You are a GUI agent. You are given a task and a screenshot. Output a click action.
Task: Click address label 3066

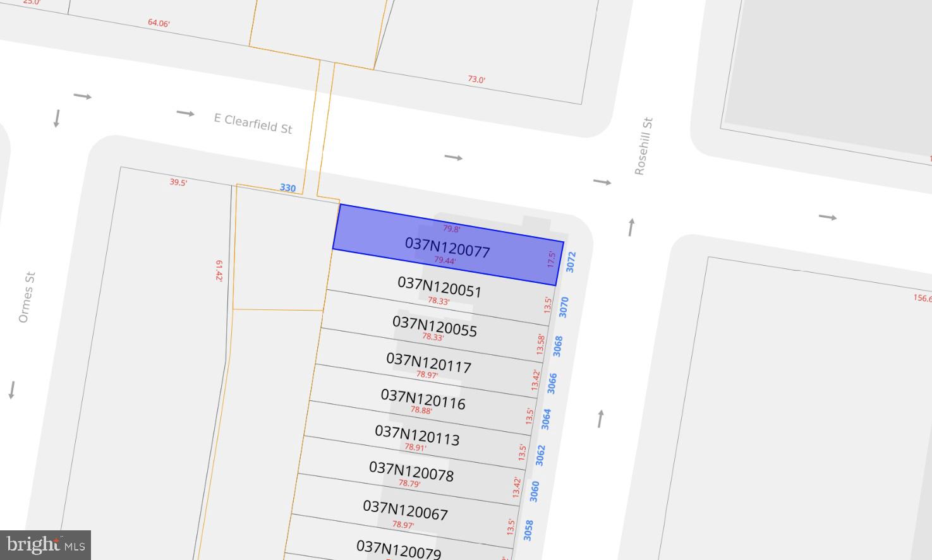(x=552, y=383)
